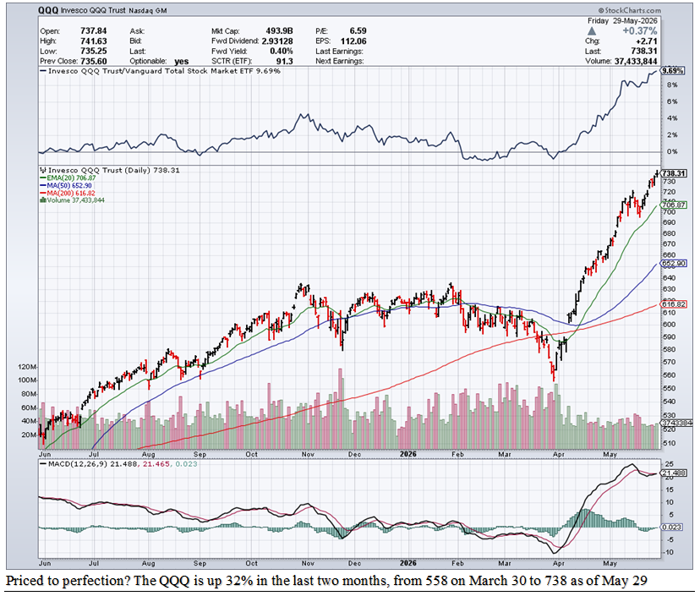Click the QQQ ticker symbol in the header

point(48,10)
